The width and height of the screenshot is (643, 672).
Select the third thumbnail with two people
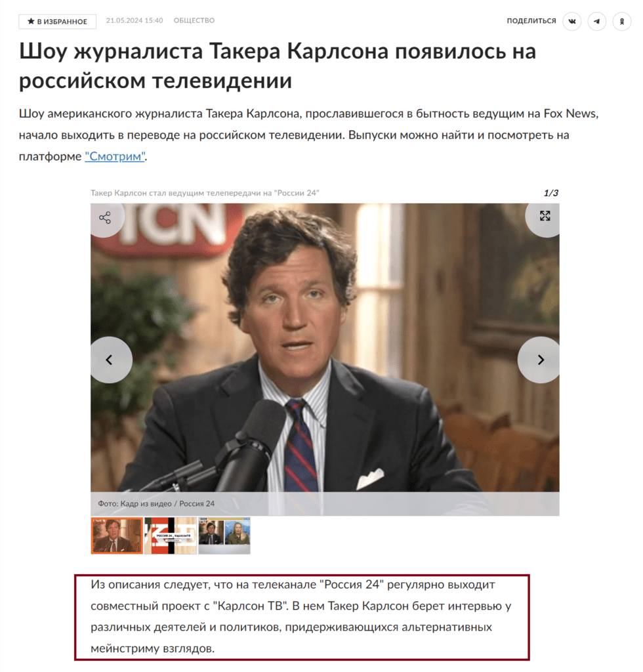[224, 535]
